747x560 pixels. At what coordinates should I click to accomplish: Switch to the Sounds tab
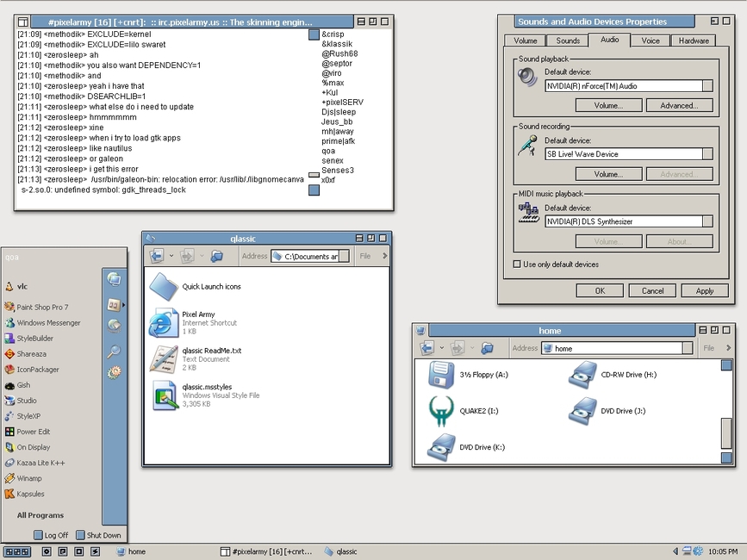[568, 41]
